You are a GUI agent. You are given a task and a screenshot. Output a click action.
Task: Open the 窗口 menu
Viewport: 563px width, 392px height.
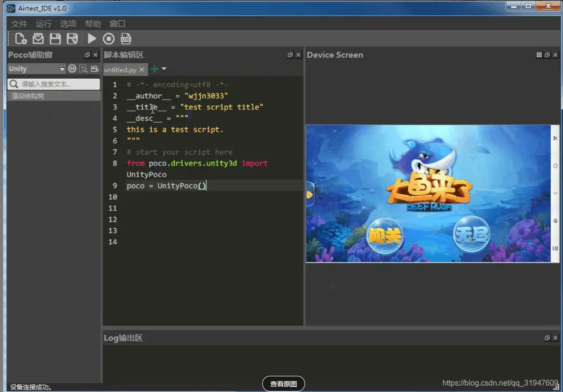(x=118, y=24)
